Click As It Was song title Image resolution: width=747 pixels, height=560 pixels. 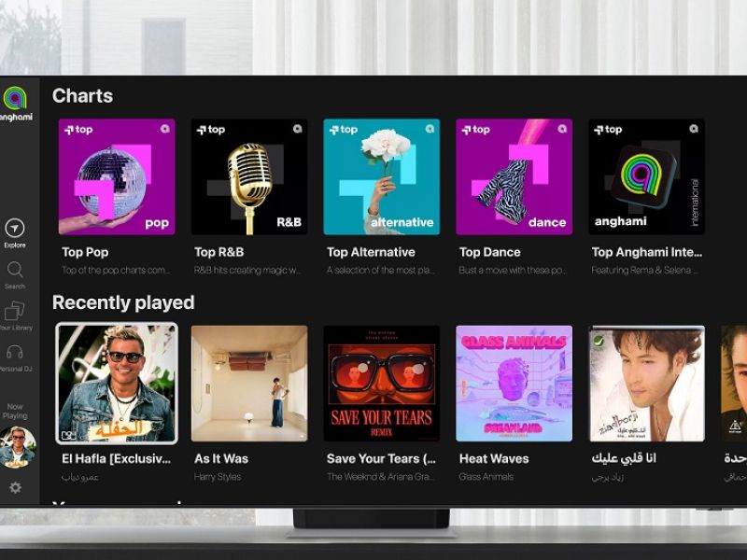coord(221,458)
